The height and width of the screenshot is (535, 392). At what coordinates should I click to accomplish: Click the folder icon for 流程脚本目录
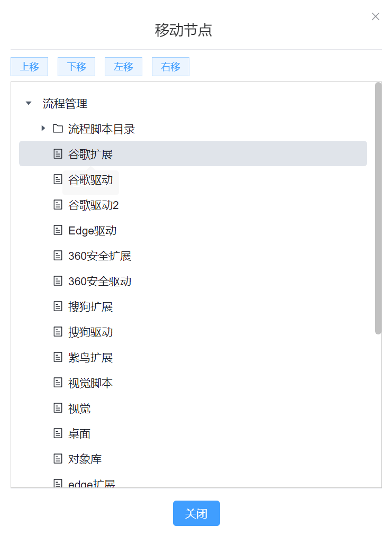click(58, 129)
